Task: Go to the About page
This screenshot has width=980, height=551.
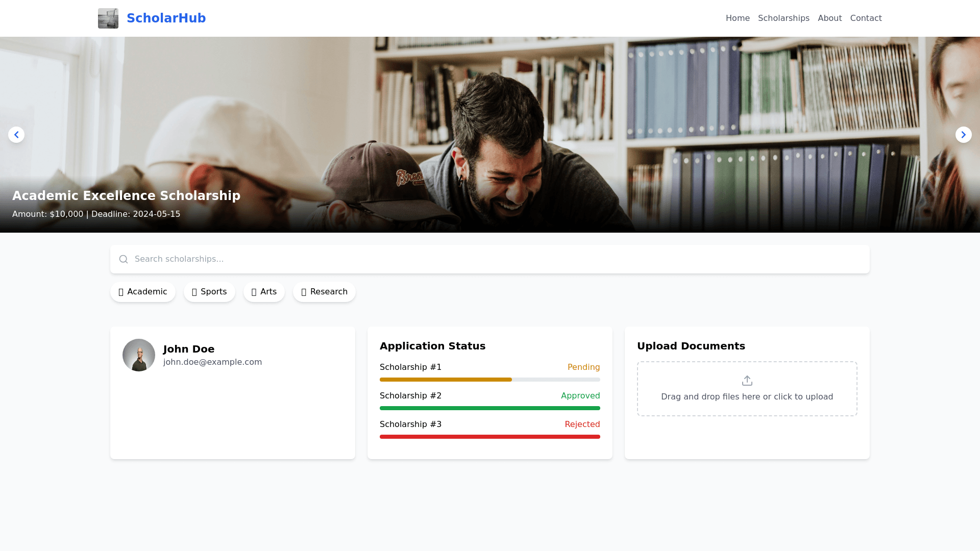Action: (x=829, y=18)
